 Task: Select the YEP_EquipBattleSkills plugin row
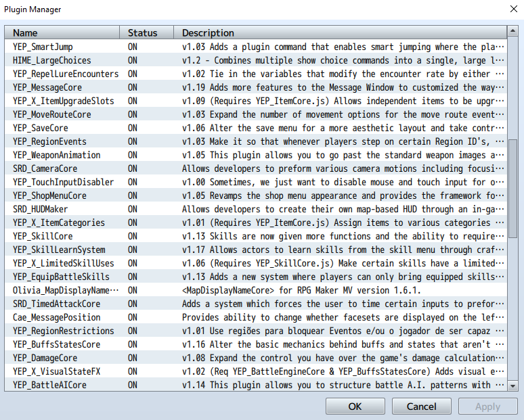coord(256,277)
